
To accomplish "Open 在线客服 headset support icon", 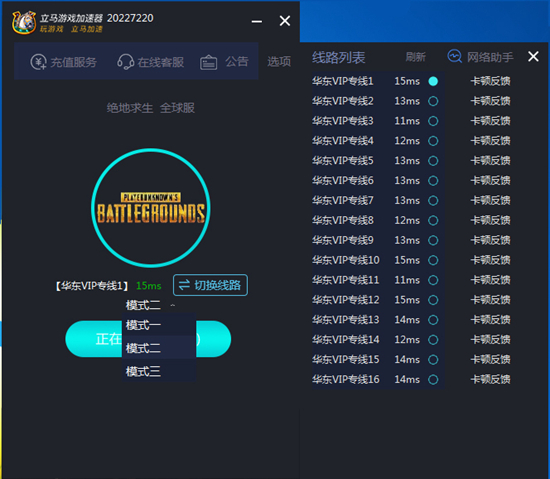I will click(x=125, y=62).
